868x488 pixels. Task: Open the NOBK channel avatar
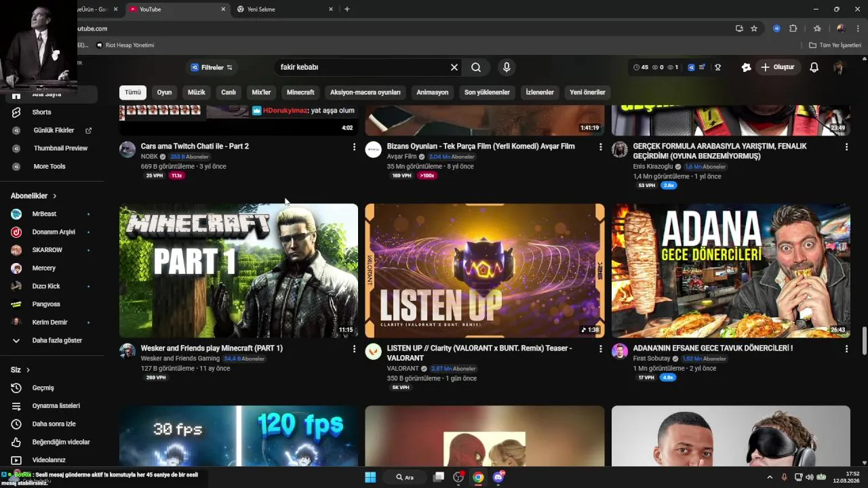(x=127, y=149)
